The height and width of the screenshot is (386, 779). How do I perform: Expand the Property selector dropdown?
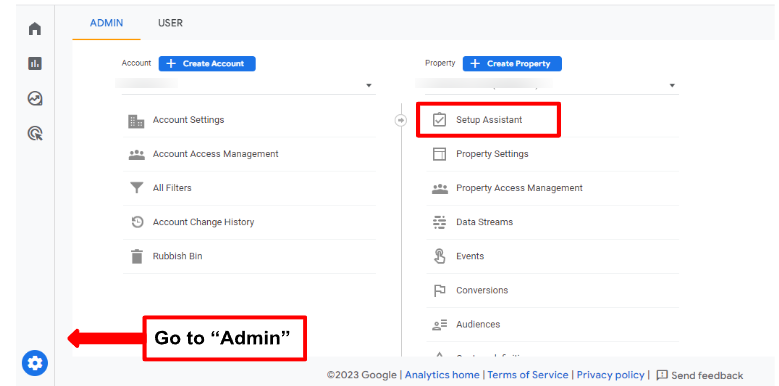click(x=672, y=85)
